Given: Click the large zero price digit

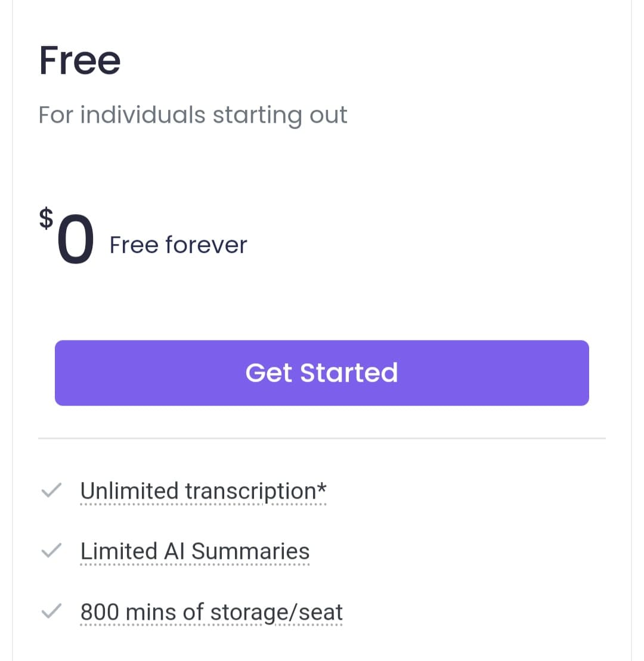Looking at the screenshot, I should click(76, 239).
